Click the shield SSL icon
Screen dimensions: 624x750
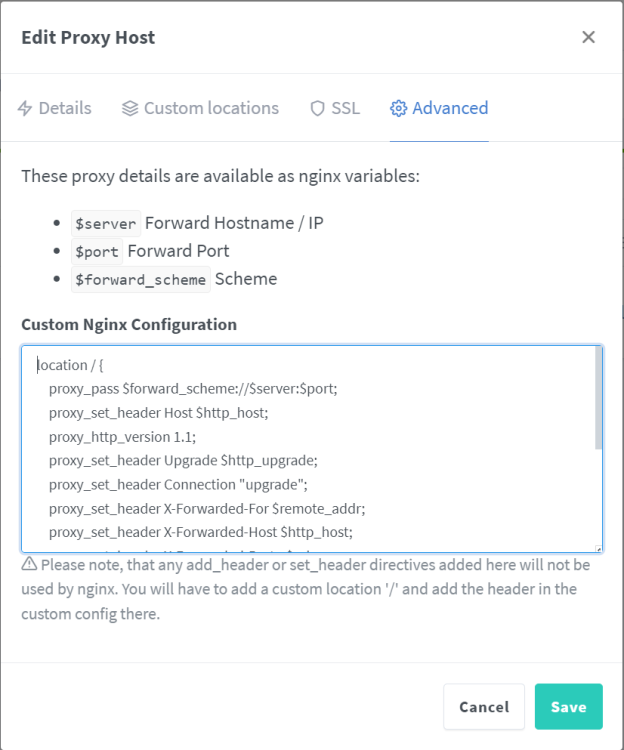[317, 109]
